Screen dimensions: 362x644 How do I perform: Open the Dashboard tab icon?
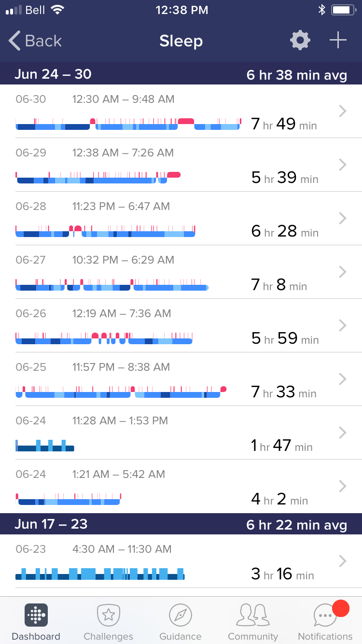point(36,615)
